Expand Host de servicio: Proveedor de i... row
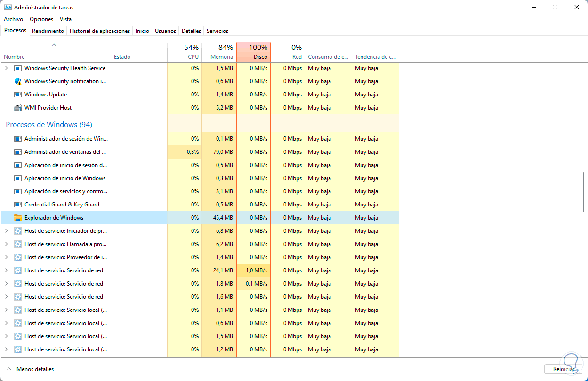The height and width of the screenshot is (381, 588). click(x=6, y=257)
